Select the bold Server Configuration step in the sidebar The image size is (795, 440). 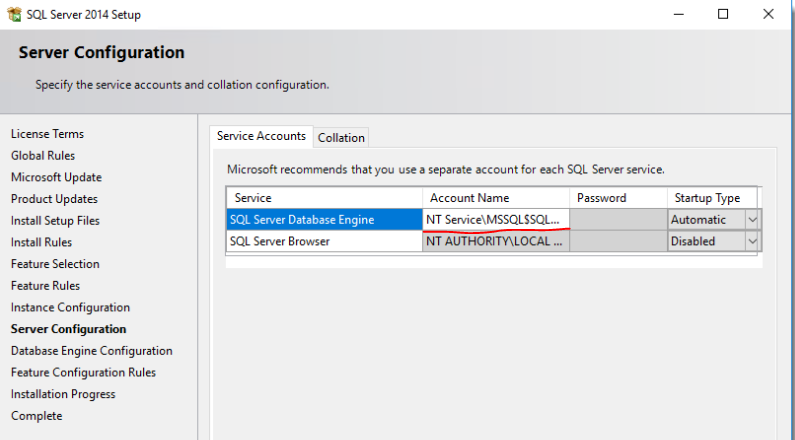coord(68,329)
